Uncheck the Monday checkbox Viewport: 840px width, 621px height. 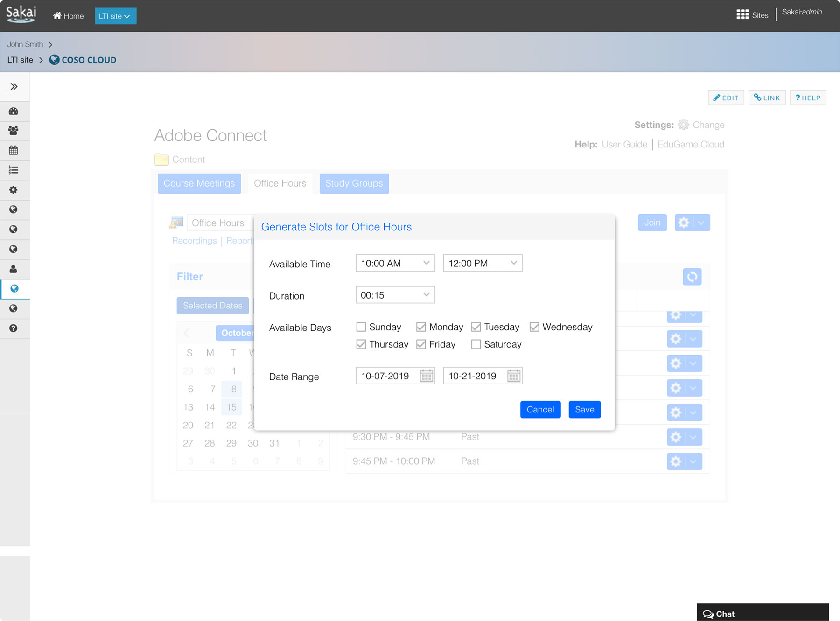coord(421,327)
